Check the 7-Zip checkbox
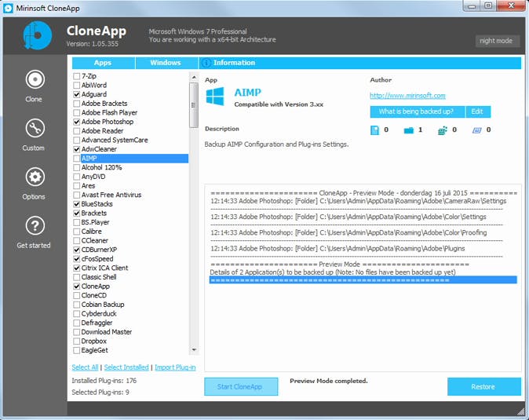 (x=77, y=76)
